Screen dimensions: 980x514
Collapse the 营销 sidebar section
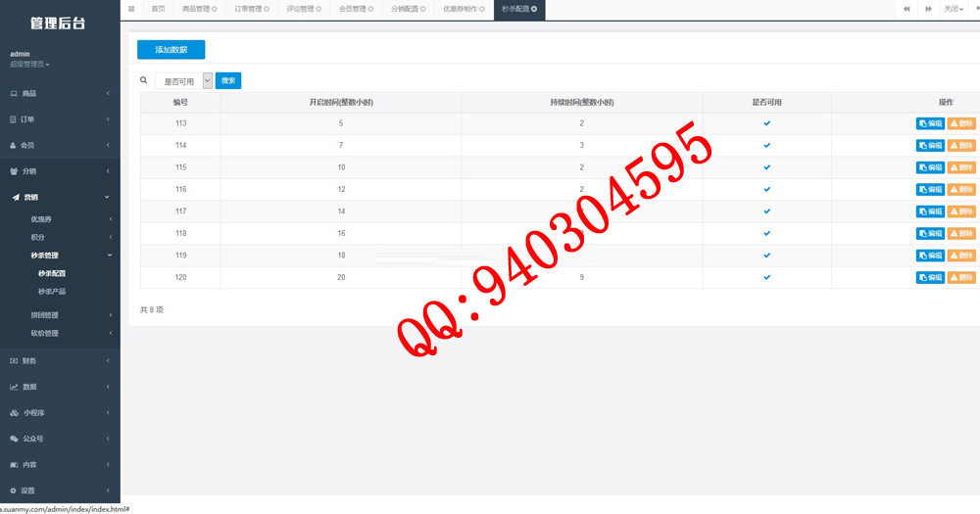pyautogui.click(x=59, y=197)
